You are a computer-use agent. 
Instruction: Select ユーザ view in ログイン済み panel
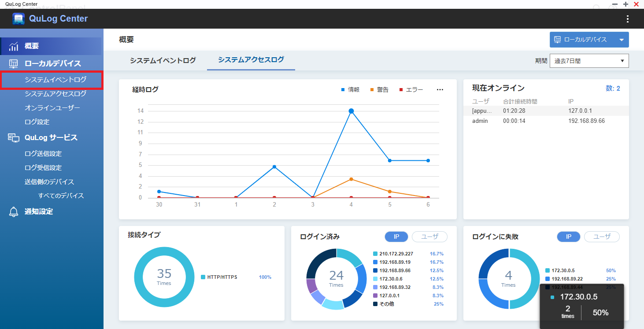(x=429, y=237)
